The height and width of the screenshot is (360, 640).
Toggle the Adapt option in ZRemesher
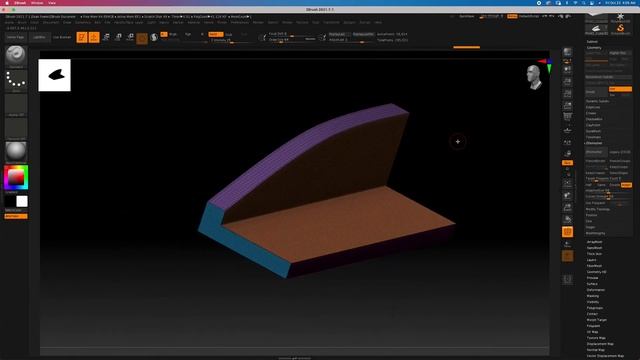pyautogui.click(x=626, y=185)
